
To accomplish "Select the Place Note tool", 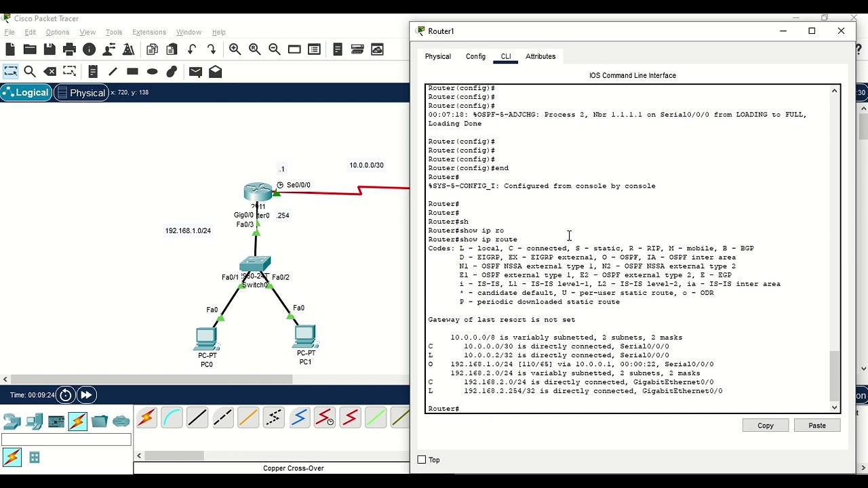I will tap(94, 71).
